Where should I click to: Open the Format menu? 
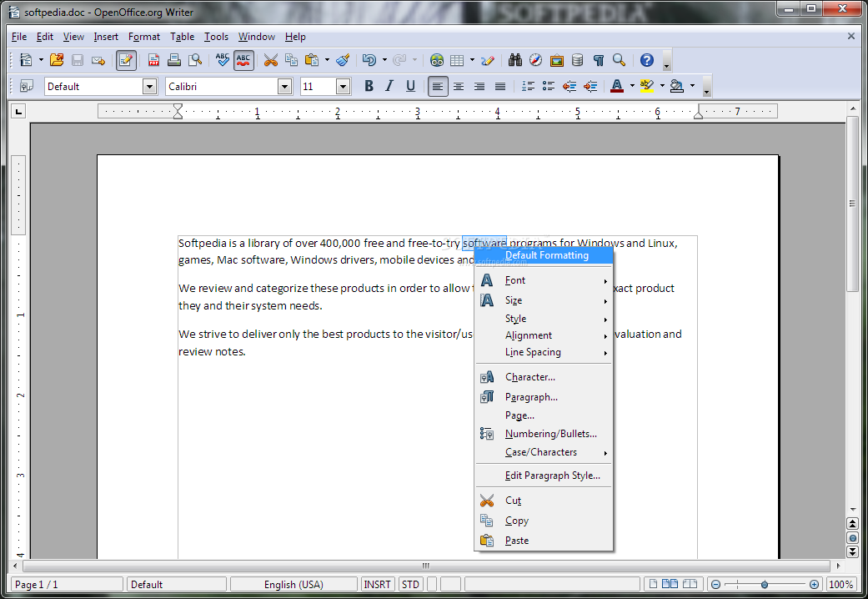[x=144, y=37]
